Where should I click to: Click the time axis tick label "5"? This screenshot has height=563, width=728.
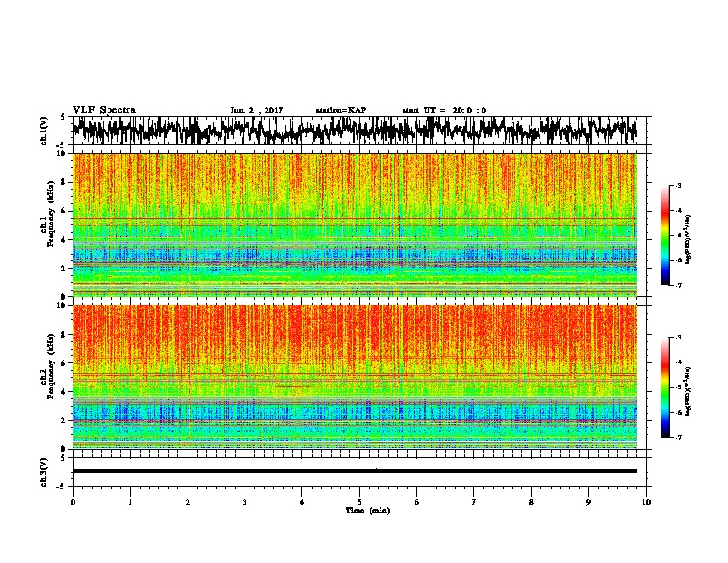pos(359,502)
